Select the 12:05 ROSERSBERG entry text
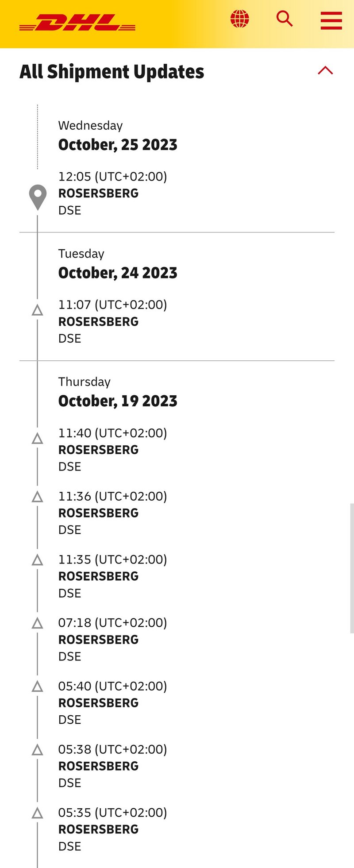The width and height of the screenshot is (354, 868). [98, 193]
